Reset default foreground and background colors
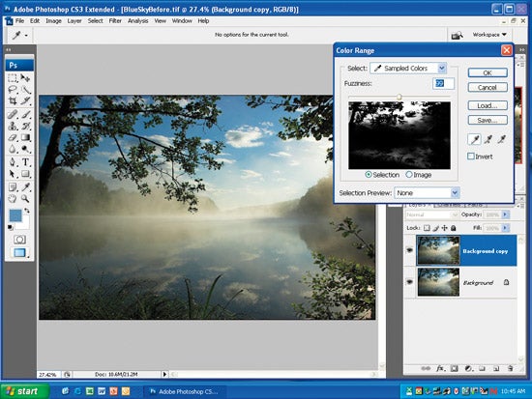The image size is (532, 399). tap(11, 227)
